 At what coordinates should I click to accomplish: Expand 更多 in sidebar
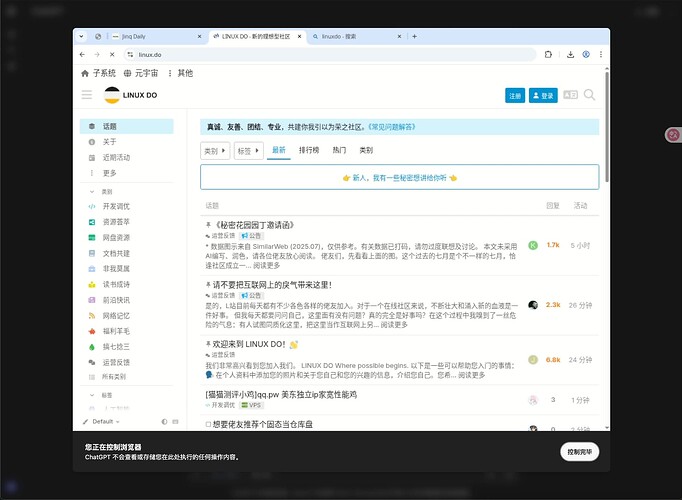(x=127, y=173)
